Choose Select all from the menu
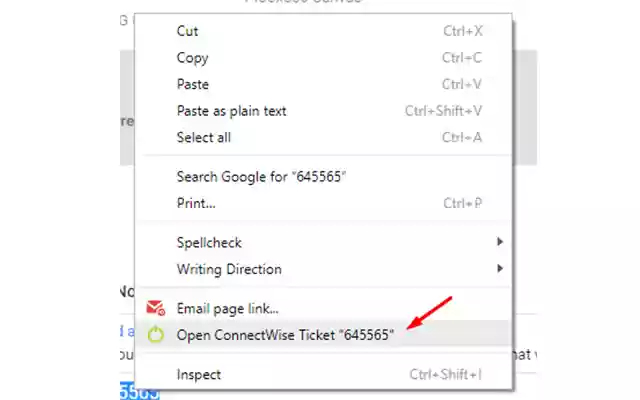This screenshot has height=400, width=640. pos(203,137)
